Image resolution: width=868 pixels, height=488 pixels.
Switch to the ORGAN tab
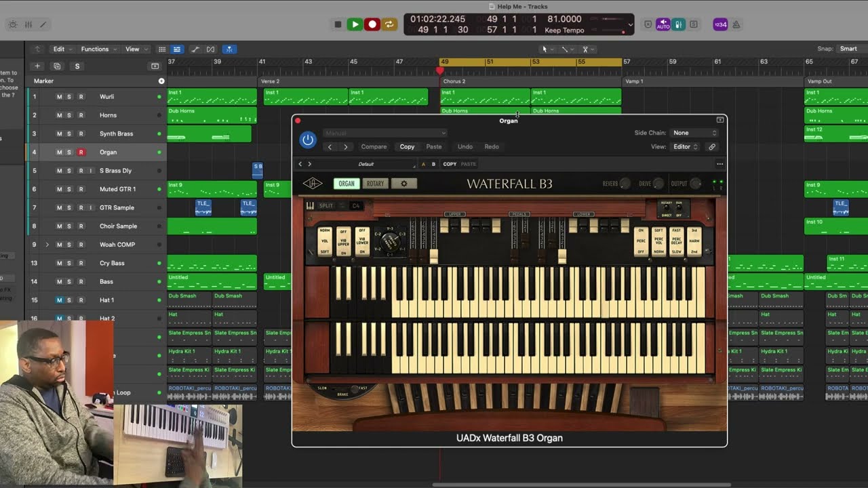[x=347, y=184]
